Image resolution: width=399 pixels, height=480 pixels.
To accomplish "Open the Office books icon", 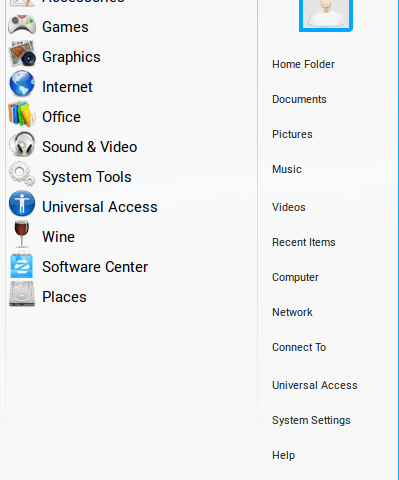I will point(22,114).
